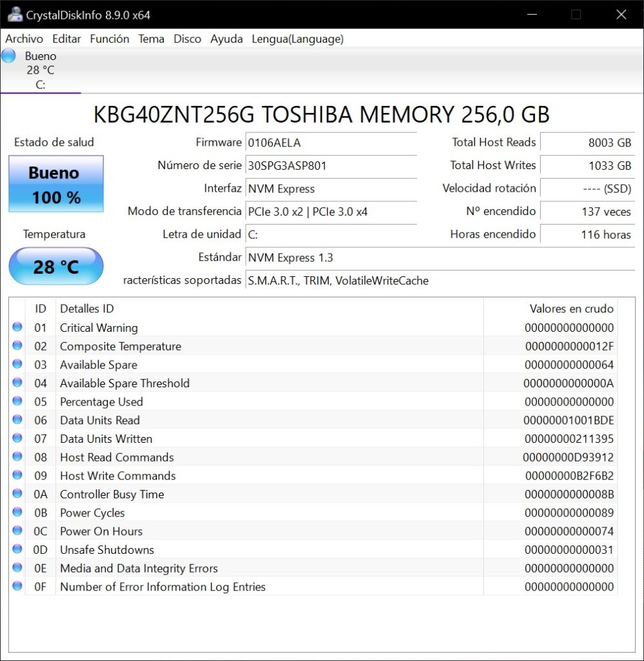The image size is (644, 661).
Task: Click the round Bueno health indicator above the disk tab
Action: [8, 56]
